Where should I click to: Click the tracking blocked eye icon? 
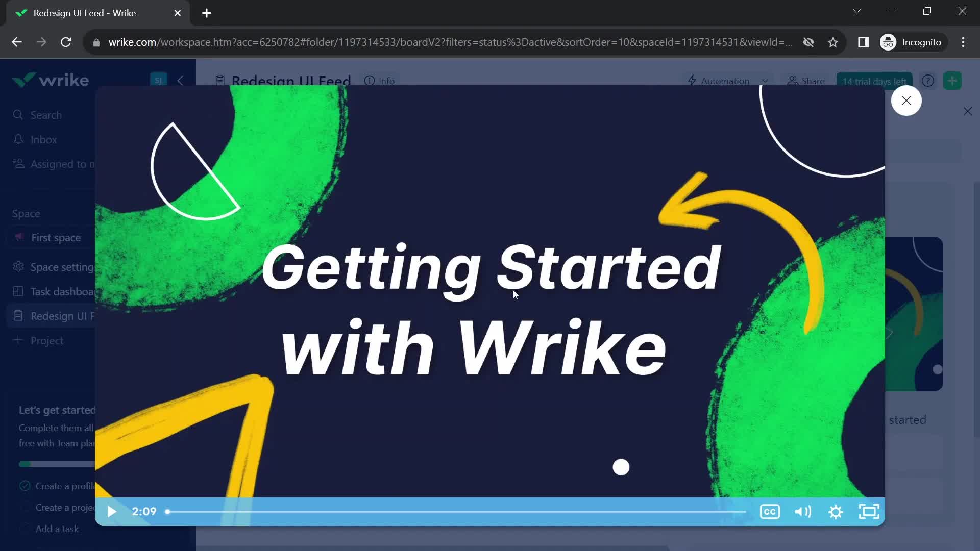pyautogui.click(x=808, y=42)
